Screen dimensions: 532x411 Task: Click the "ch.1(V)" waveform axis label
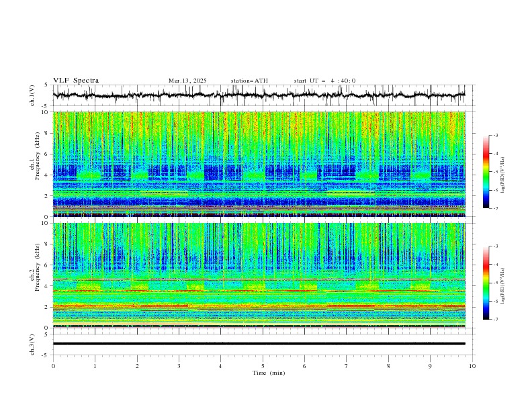pyautogui.click(x=32, y=95)
